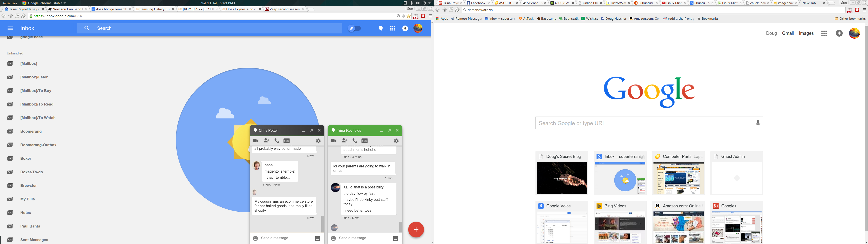
Task: Click the red compose plus button
Action: click(x=416, y=230)
